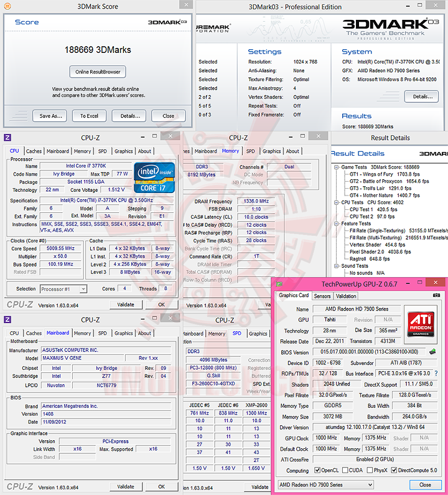
Task: Click the GPU-Z green title bar icon
Action: click(279, 284)
